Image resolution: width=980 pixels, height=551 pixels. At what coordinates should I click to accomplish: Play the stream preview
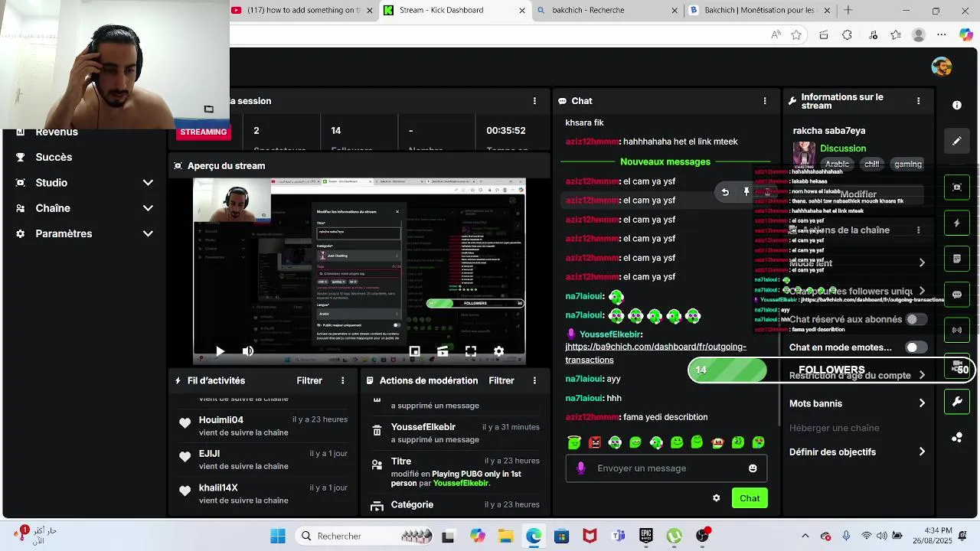point(220,351)
